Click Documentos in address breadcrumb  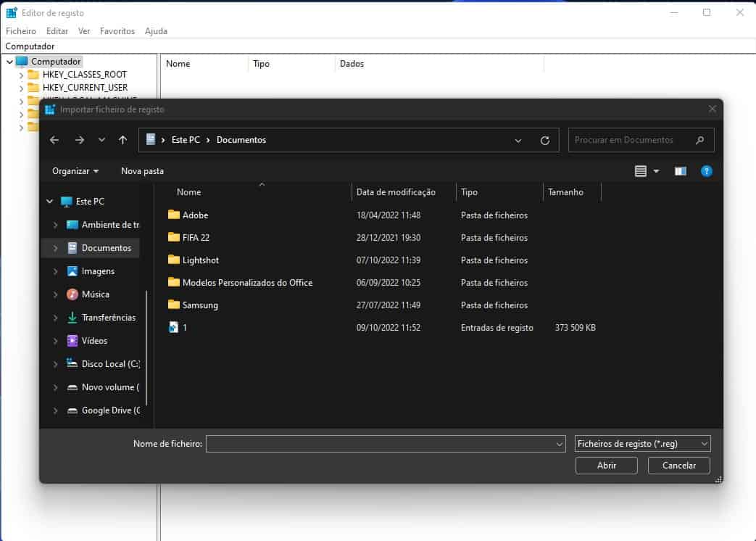click(x=241, y=140)
